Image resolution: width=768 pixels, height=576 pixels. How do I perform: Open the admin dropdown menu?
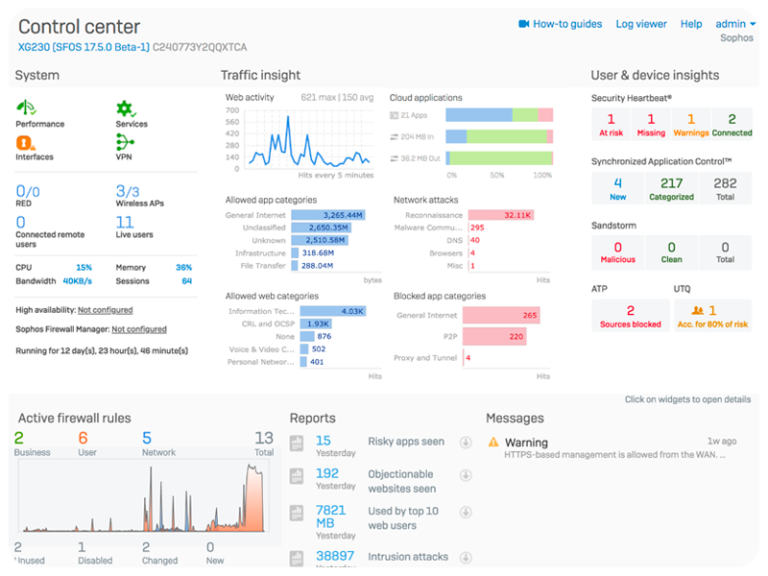(x=735, y=24)
